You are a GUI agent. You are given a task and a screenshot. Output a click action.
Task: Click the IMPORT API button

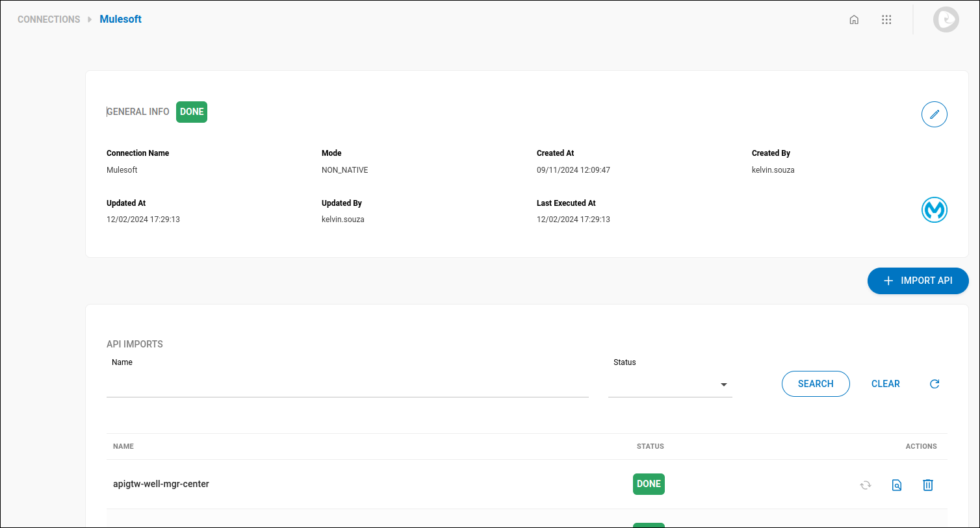[x=918, y=281]
